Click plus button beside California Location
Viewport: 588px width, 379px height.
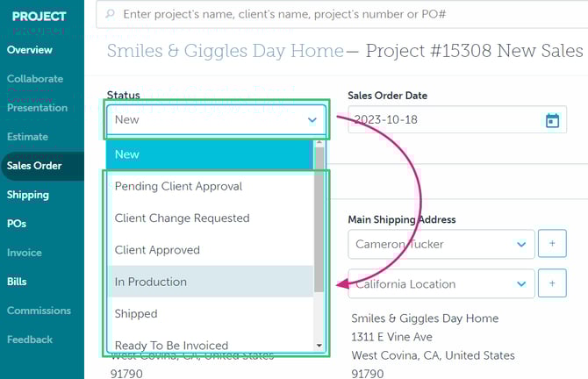click(x=552, y=283)
